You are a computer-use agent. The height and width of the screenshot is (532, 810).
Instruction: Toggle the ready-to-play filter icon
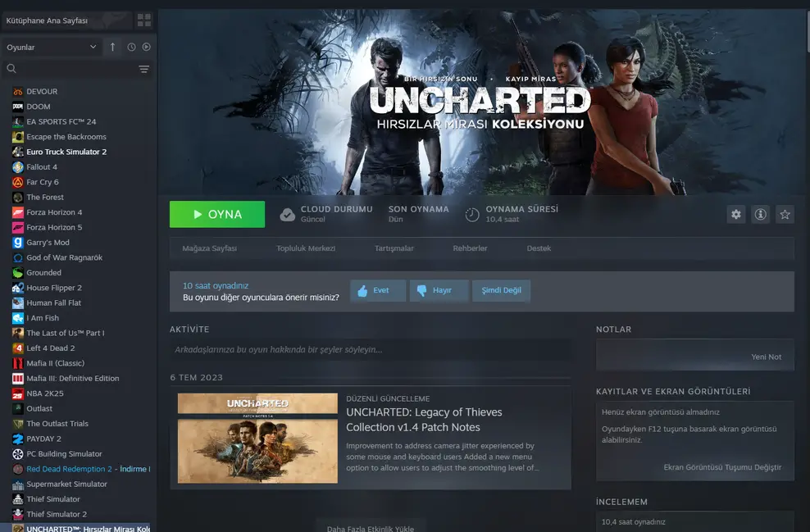(147, 47)
